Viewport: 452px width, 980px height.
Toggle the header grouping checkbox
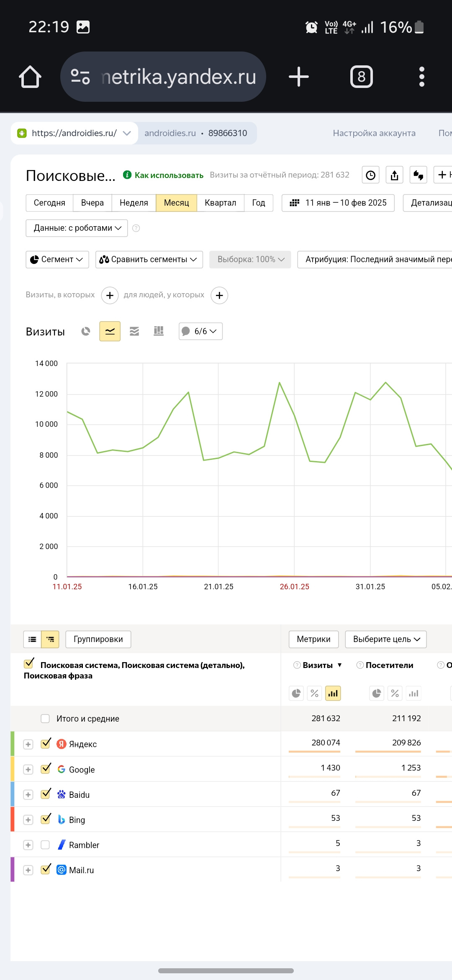click(x=29, y=663)
